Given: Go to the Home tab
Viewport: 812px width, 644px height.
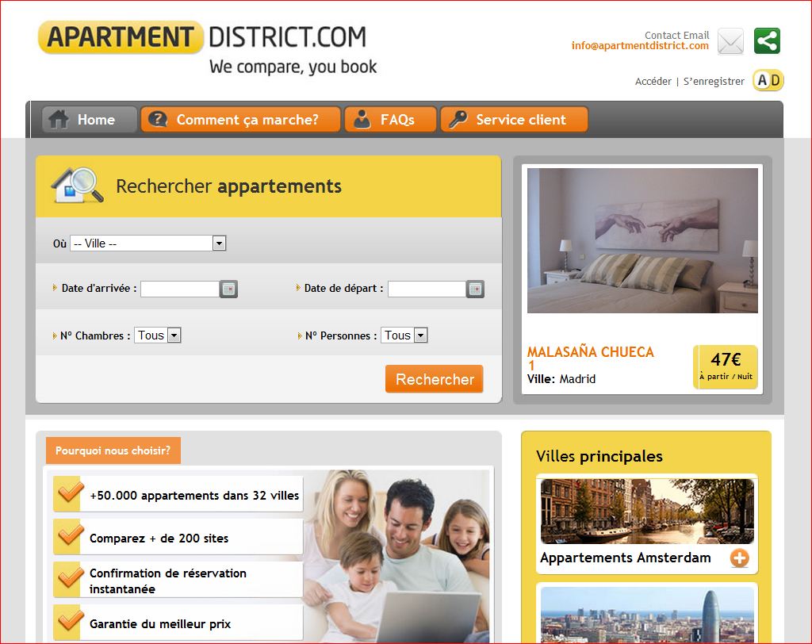Looking at the screenshot, I should click(90, 119).
